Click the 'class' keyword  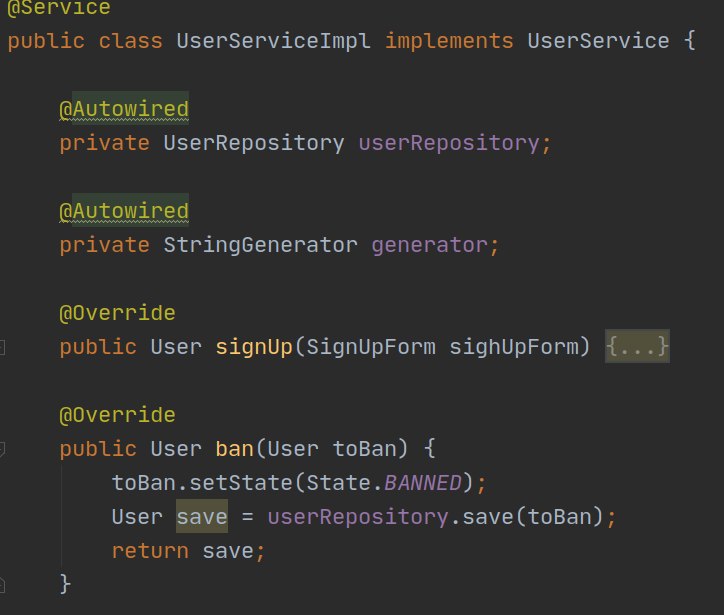tap(131, 41)
